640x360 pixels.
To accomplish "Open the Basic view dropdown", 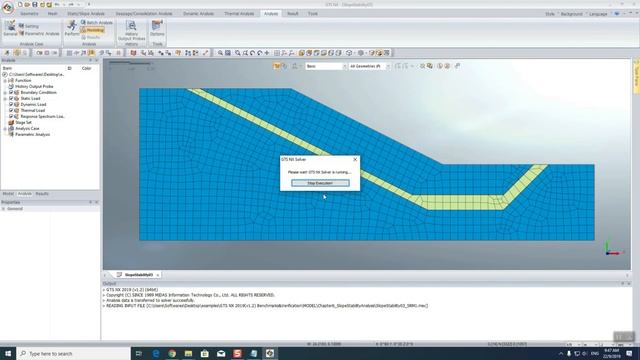I will pos(326,66).
